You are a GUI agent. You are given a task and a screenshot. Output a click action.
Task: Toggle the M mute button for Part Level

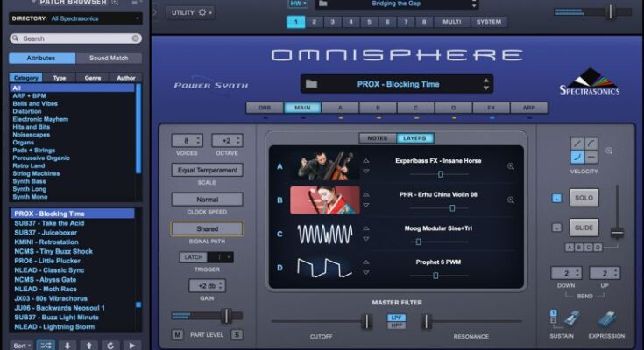click(x=178, y=335)
